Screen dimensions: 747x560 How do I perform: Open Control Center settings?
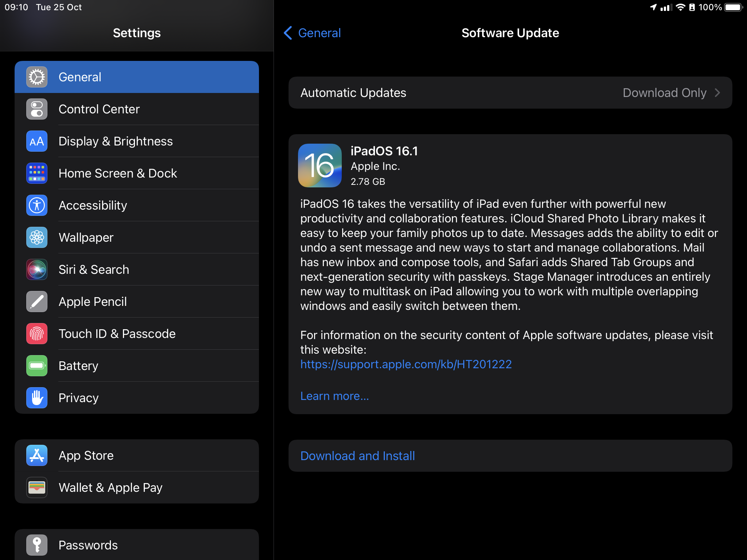(x=137, y=109)
